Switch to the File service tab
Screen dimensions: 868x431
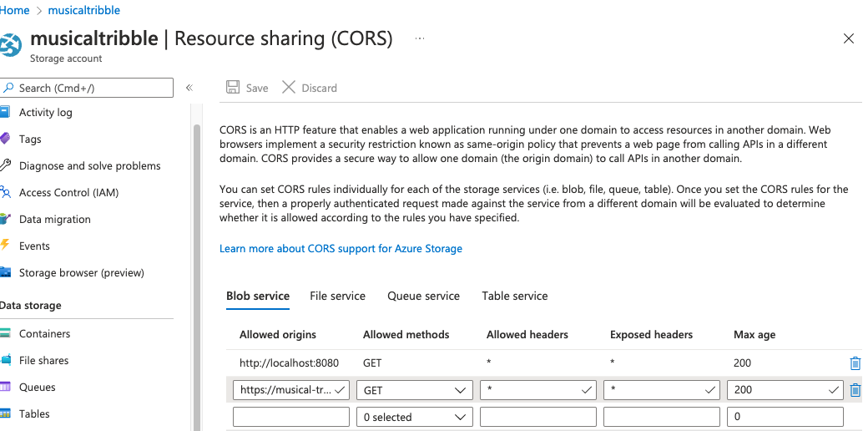tap(338, 296)
